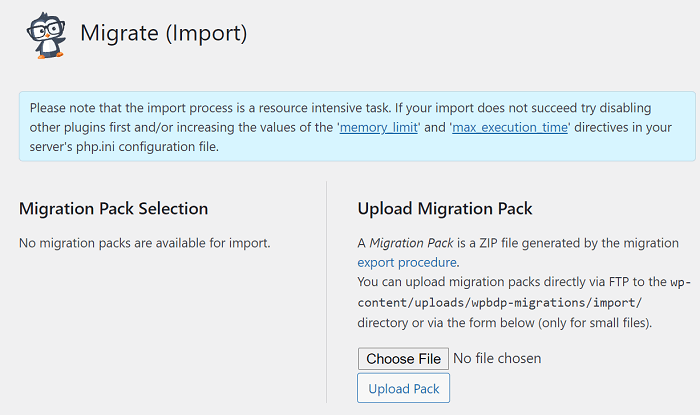Click the Choose File button
The image size is (700, 415).
click(x=403, y=359)
